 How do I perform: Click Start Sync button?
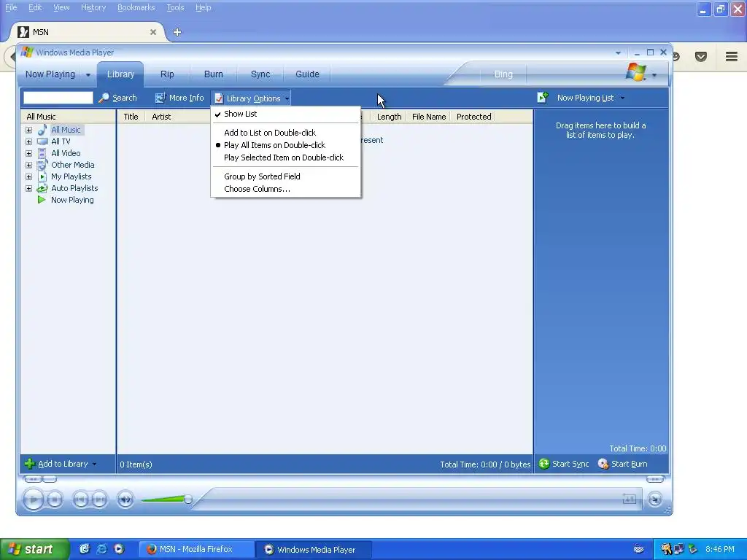(x=564, y=464)
